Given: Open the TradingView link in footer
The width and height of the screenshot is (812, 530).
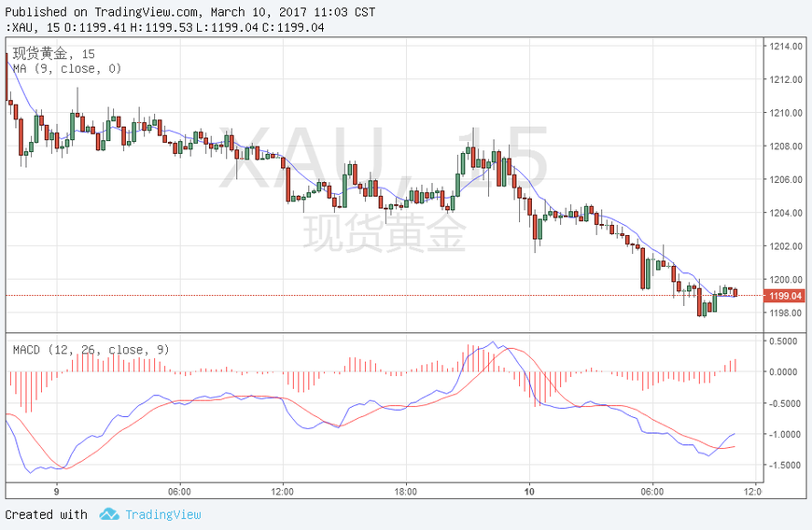Looking at the screenshot, I should [162, 514].
